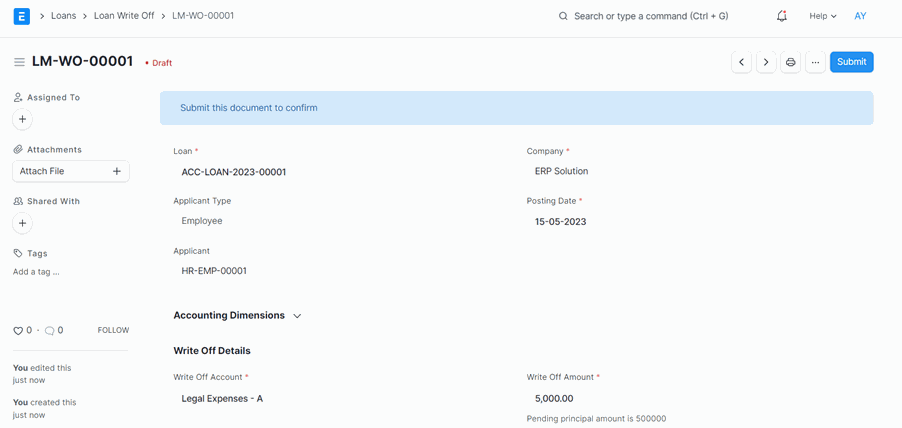902x428 pixels.
Task: Open the AY user avatar menu
Action: point(860,16)
